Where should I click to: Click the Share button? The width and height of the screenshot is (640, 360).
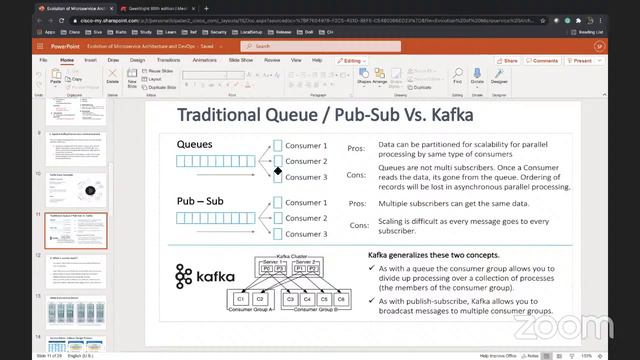(x=507, y=61)
